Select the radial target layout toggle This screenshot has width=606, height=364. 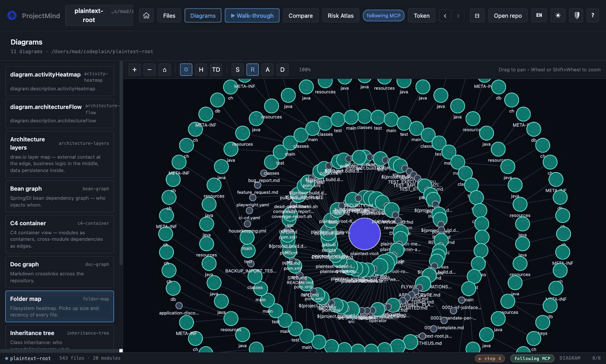(x=186, y=70)
